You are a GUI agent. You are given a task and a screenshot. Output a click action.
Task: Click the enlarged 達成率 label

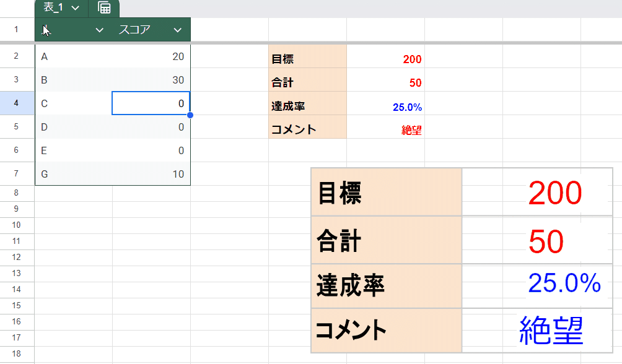[x=351, y=285]
